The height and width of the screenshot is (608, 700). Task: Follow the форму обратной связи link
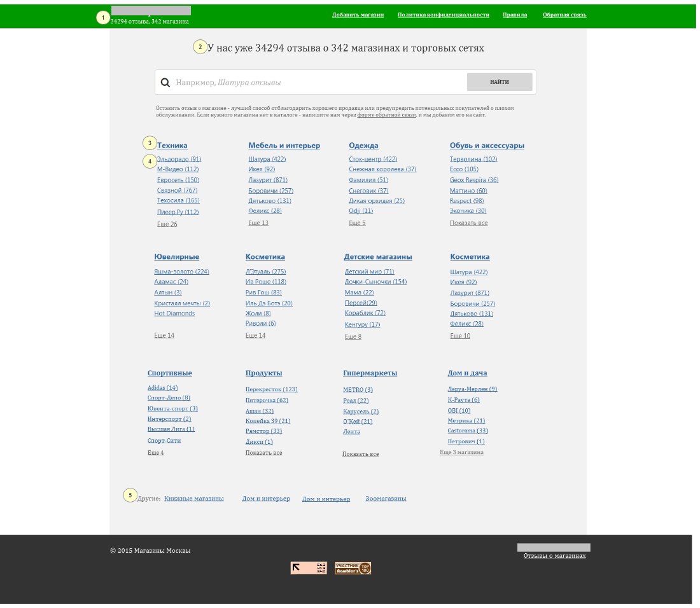pos(387,115)
